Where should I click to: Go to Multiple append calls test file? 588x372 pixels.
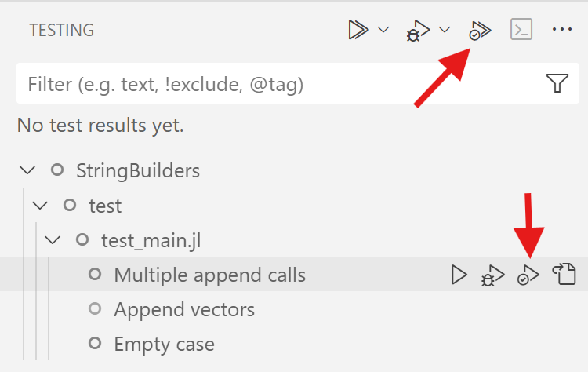[x=564, y=274]
